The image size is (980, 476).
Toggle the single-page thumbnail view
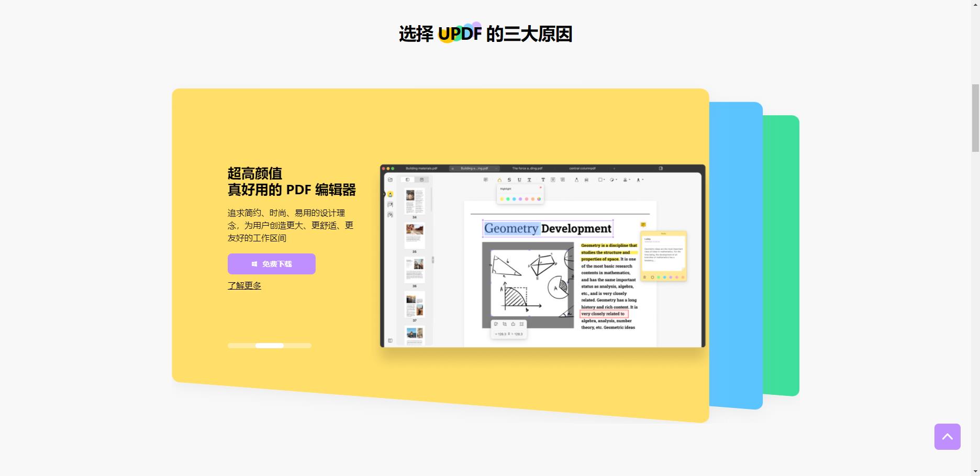[x=407, y=179]
